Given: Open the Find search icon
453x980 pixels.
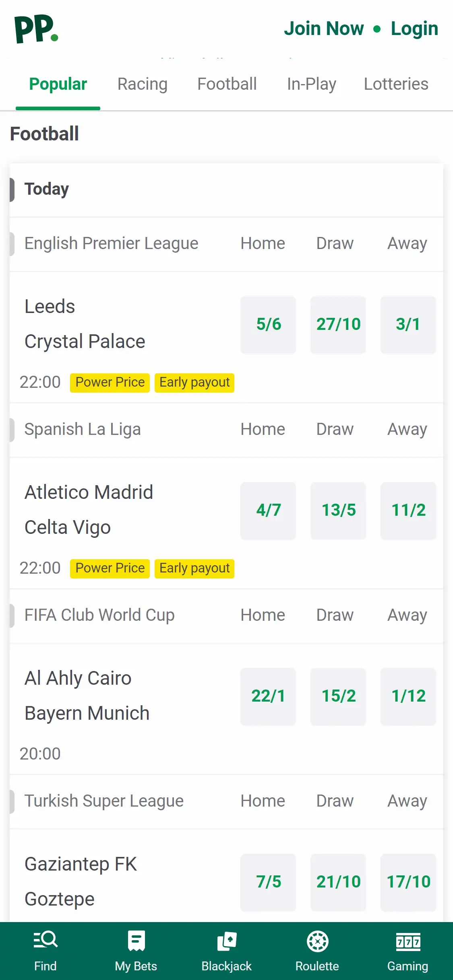Looking at the screenshot, I should [x=46, y=941].
